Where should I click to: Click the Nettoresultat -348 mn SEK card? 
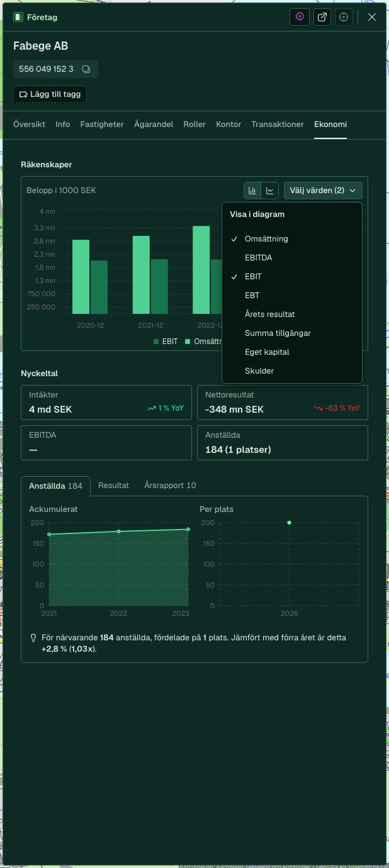coord(283,403)
